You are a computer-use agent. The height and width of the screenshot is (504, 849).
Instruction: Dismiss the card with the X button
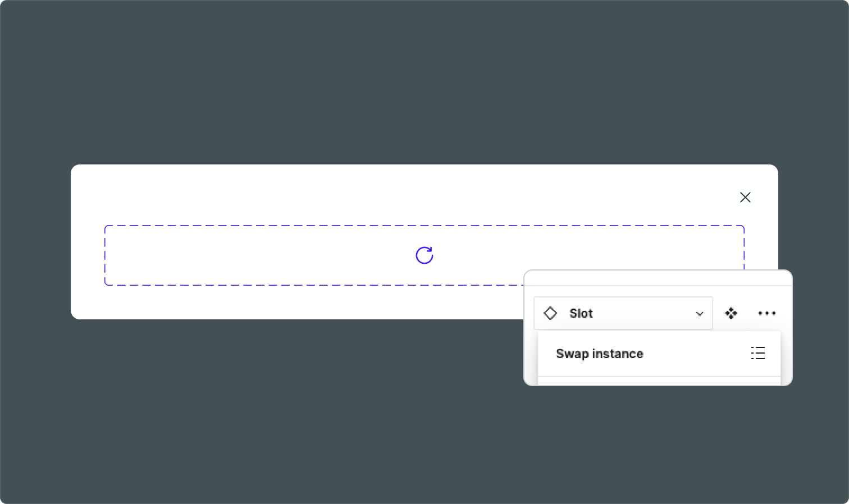745,197
